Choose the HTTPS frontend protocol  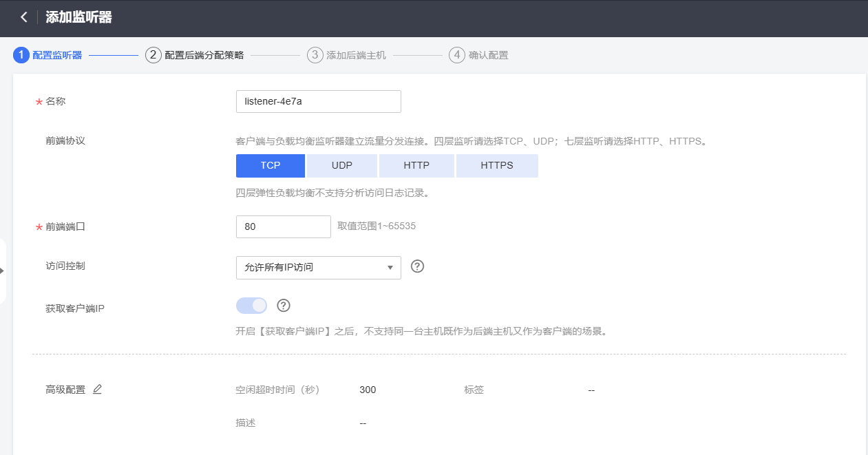[497, 166]
